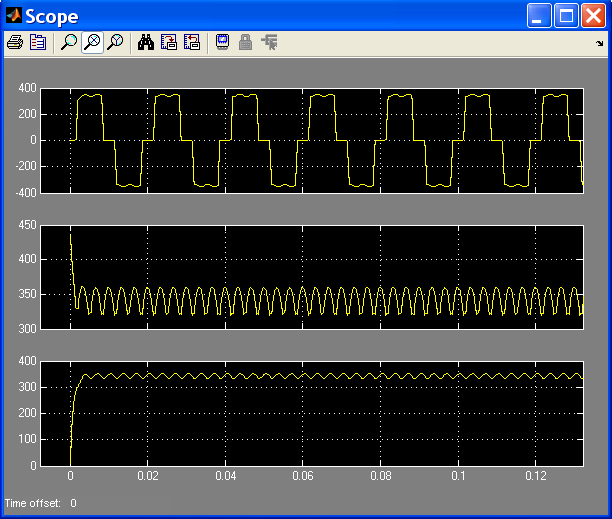The image size is (612, 519).
Task: Save current axes settings icon
Action: pos(169,42)
